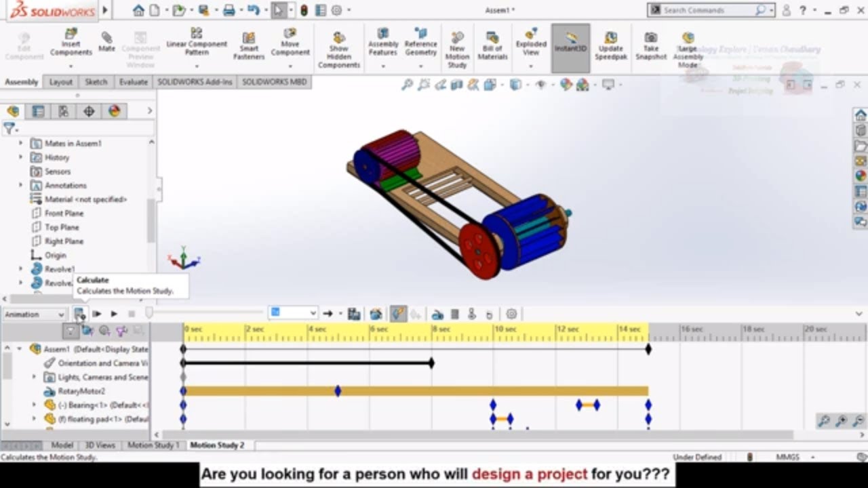Click the Save Animation icon
The height and width of the screenshot is (488, 868).
click(354, 314)
